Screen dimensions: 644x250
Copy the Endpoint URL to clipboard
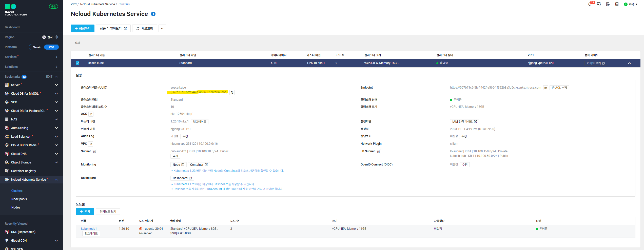[x=545, y=88]
